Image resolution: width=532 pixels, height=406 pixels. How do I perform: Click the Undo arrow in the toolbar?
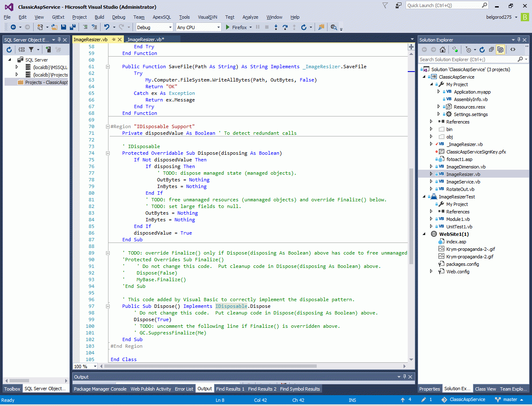click(x=107, y=27)
